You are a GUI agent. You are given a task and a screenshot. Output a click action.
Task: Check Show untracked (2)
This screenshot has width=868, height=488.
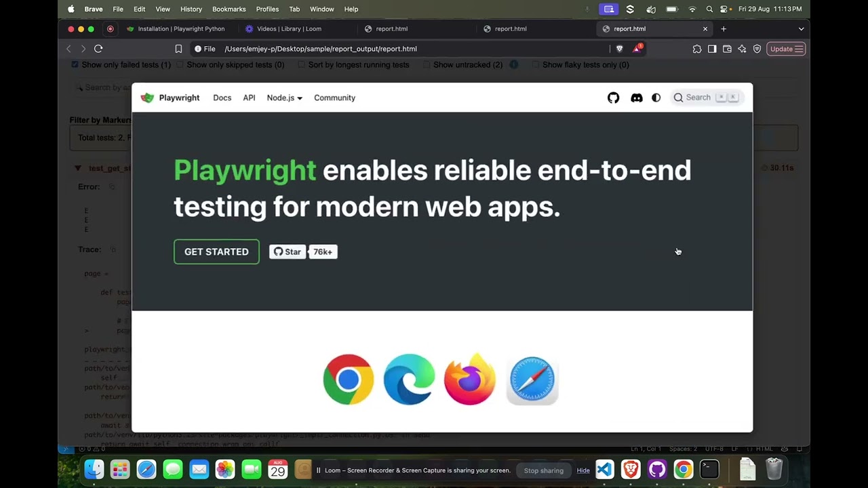coord(427,64)
